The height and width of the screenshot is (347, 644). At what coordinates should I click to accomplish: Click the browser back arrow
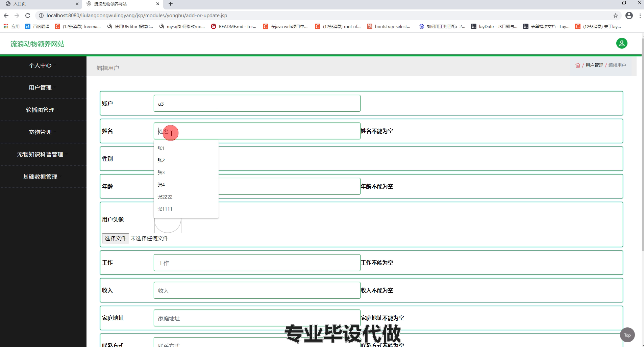pos(6,16)
